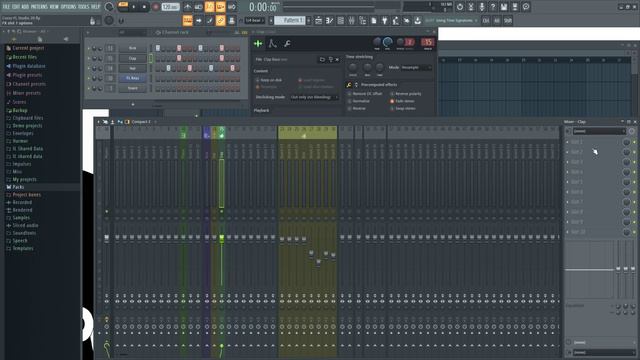Toggle first step of the Kick row

[x=158, y=48]
